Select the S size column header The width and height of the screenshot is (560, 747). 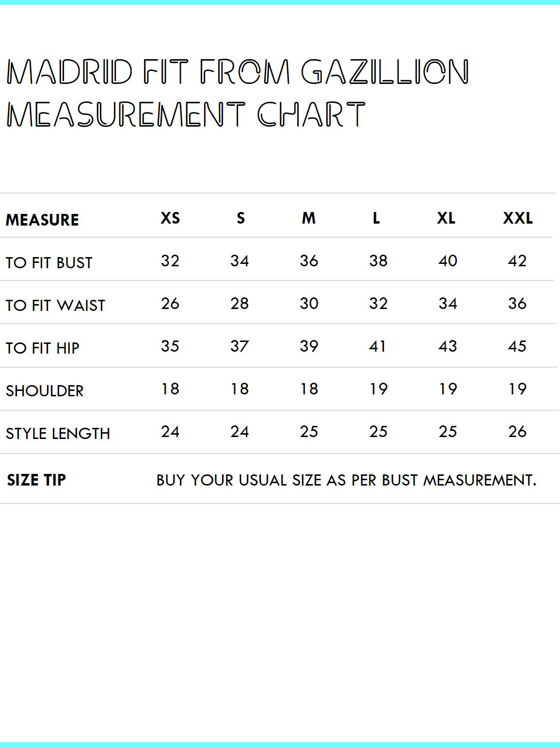pos(240,218)
